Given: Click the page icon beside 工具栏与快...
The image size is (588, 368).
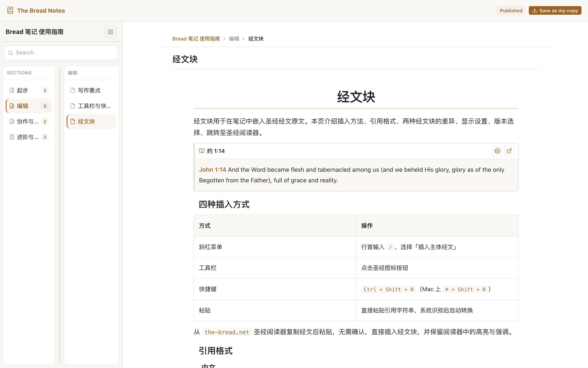Looking at the screenshot, I should (x=72, y=106).
